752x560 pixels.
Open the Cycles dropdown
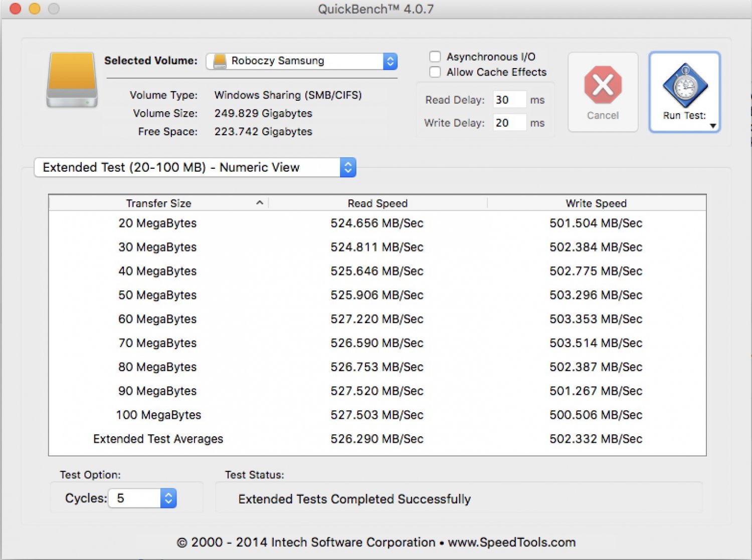[x=142, y=498]
